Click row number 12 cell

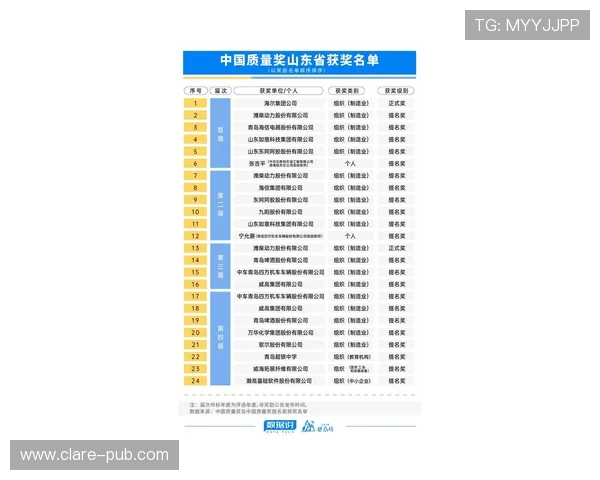tap(195, 236)
